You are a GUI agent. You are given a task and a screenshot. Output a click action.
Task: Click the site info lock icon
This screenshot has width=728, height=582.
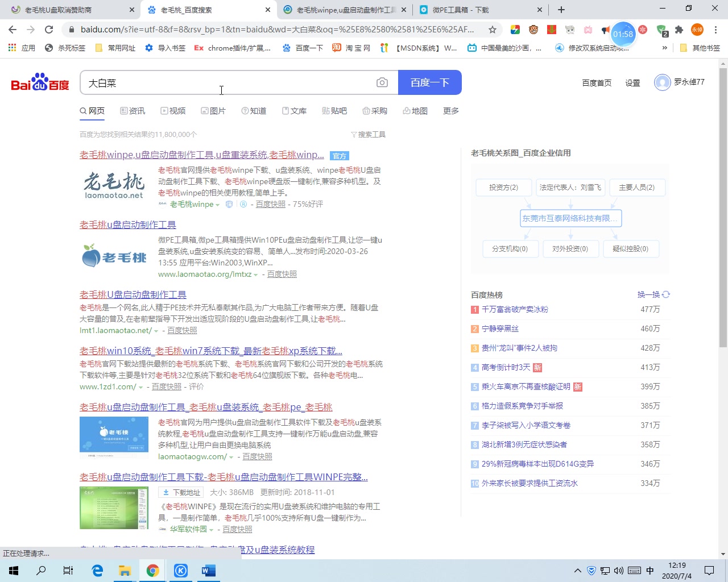click(71, 30)
